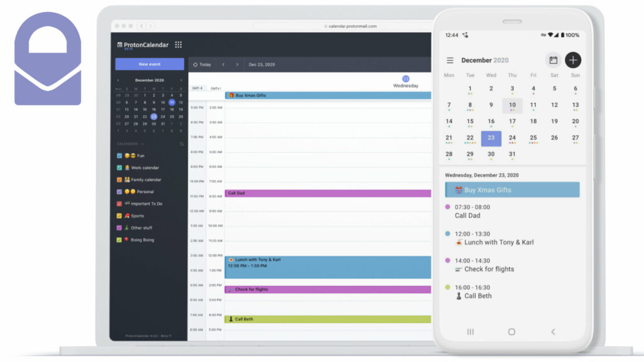Image resolution: width=644 pixels, height=362 pixels.
Task: Open the Lunch with Tony & Karl desktop event
Action: pyautogui.click(x=328, y=267)
